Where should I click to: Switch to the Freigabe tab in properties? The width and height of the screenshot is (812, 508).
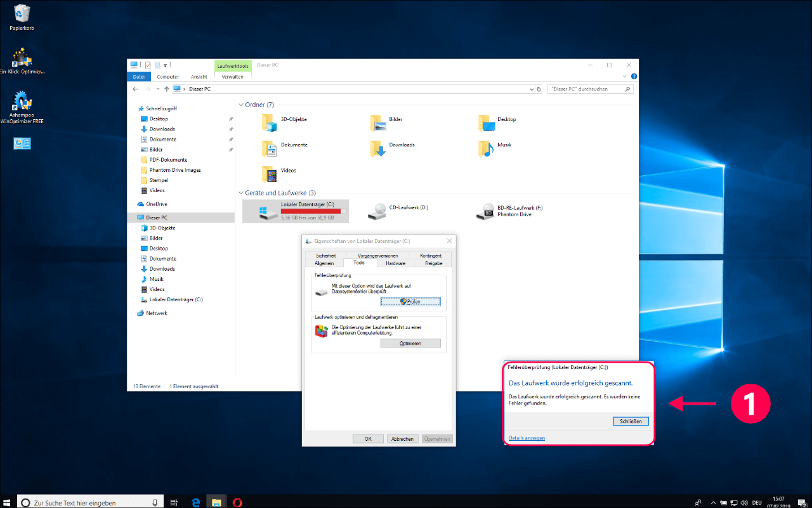click(434, 263)
